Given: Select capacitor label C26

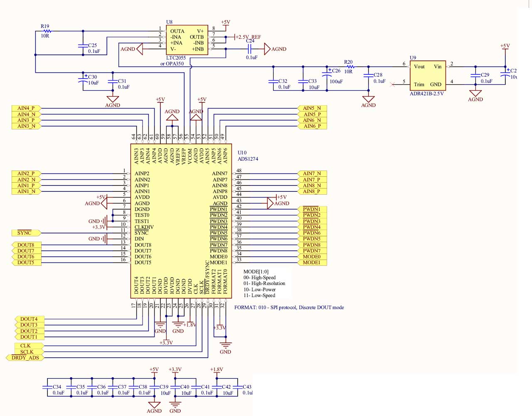Looking at the screenshot, I should 336,71.
